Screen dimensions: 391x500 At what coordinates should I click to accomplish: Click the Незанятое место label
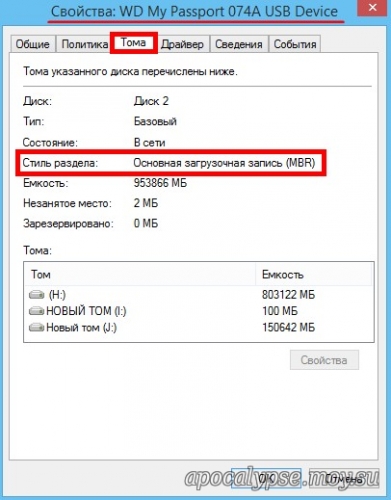point(67,203)
